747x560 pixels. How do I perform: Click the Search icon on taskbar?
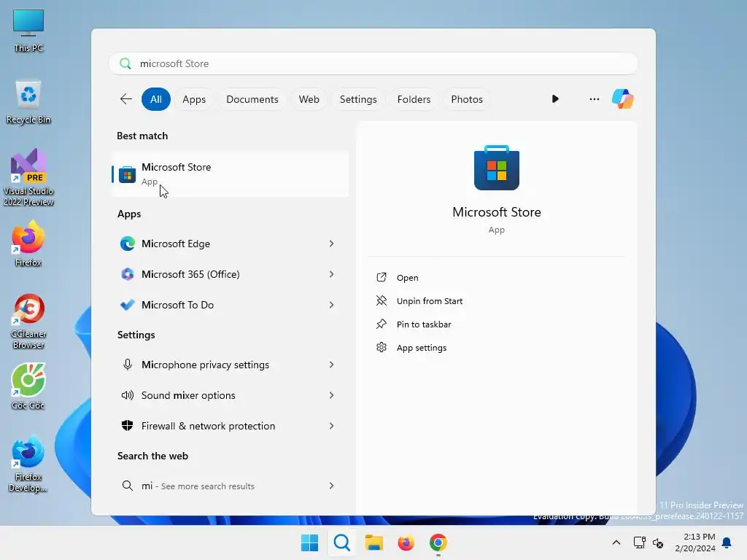(x=341, y=542)
